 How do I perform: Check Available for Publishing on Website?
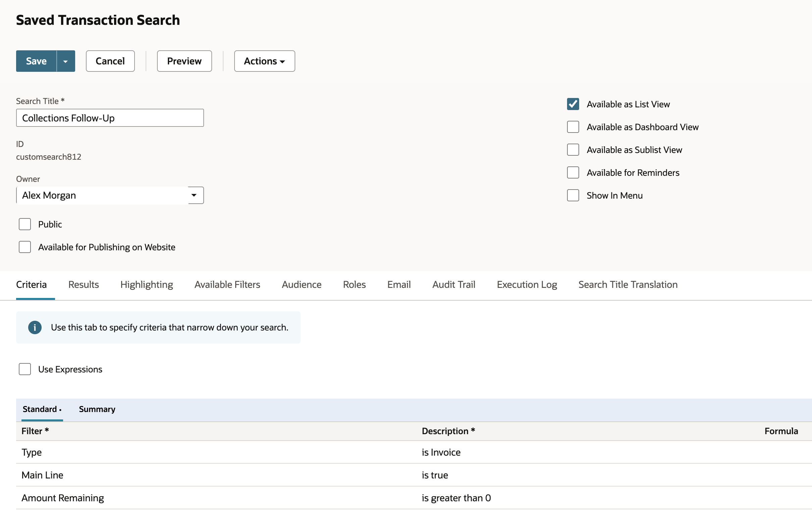click(x=25, y=247)
